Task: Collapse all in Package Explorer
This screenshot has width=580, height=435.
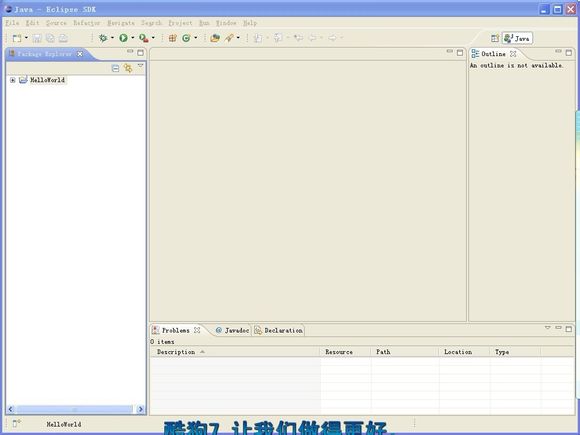Action: pyautogui.click(x=115, y=68)
